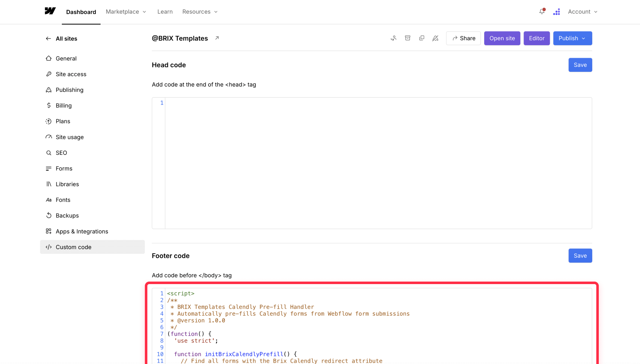The image size is (640, 364).
Task: Open the notifications bell
Action: (x=542, y=12)
